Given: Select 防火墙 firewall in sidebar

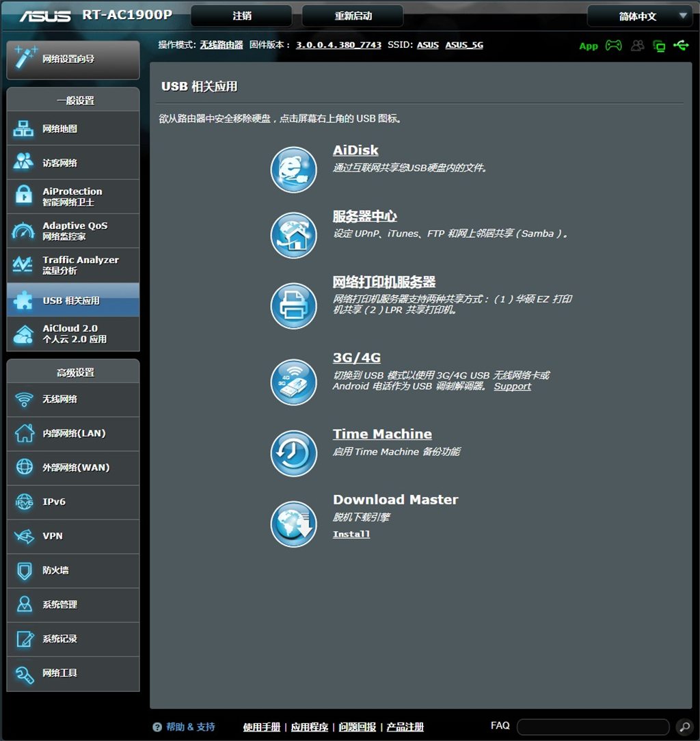Looking at the screenshot, I should (73, 570).
